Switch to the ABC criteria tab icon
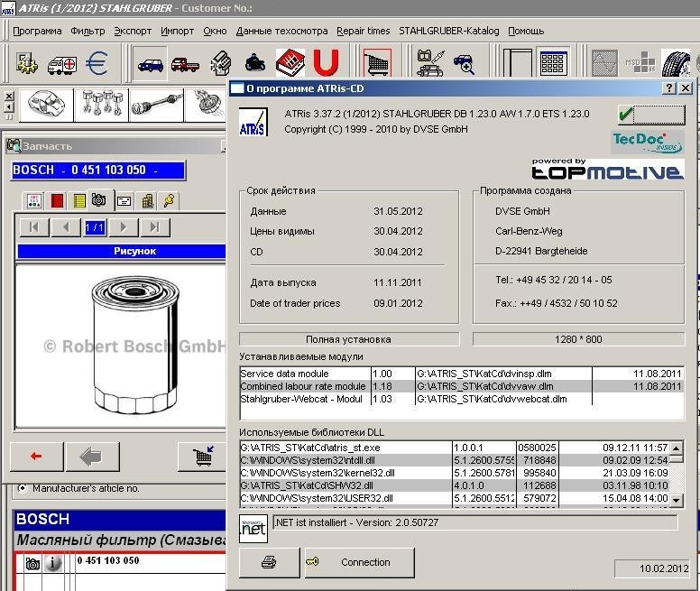700x591 pixels. (x=34, y=201)
